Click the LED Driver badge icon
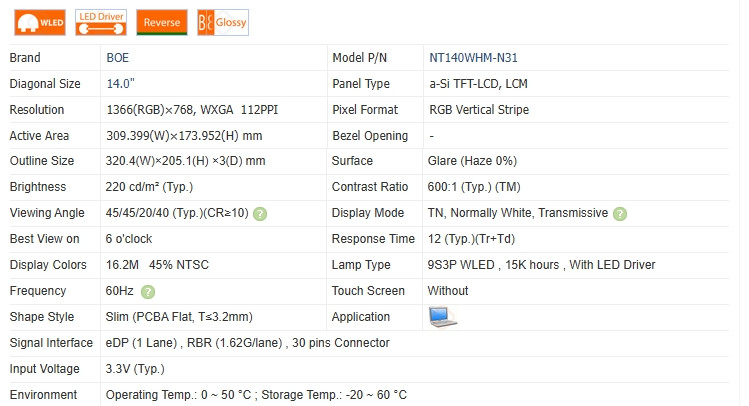The width and height of the screenshot is (749, 406). [101, 22]
